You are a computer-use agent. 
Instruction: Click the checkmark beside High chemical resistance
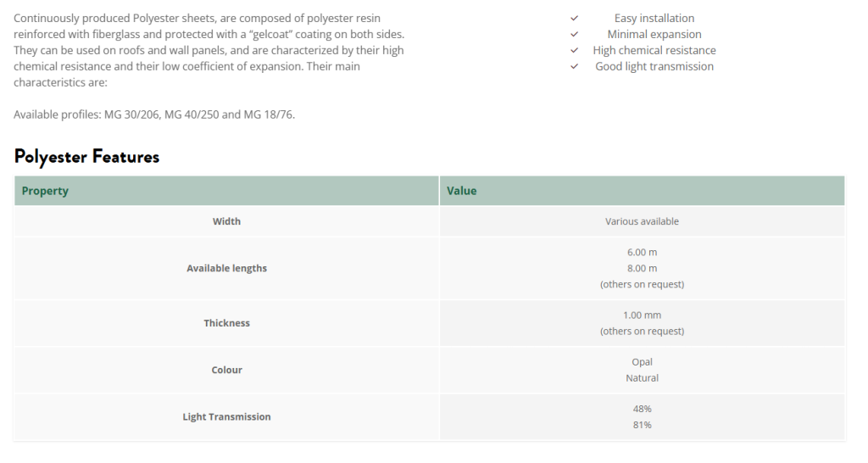point(574,50)
